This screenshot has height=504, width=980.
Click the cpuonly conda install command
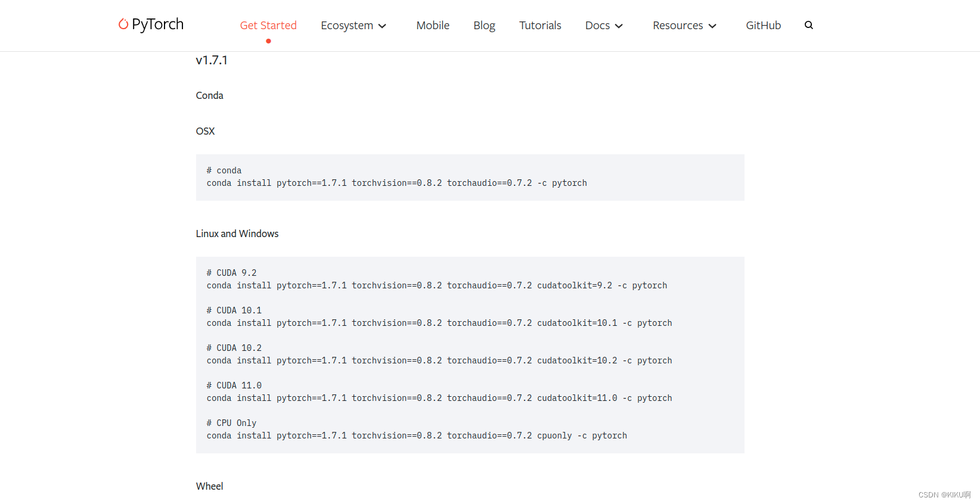(417, 435)
